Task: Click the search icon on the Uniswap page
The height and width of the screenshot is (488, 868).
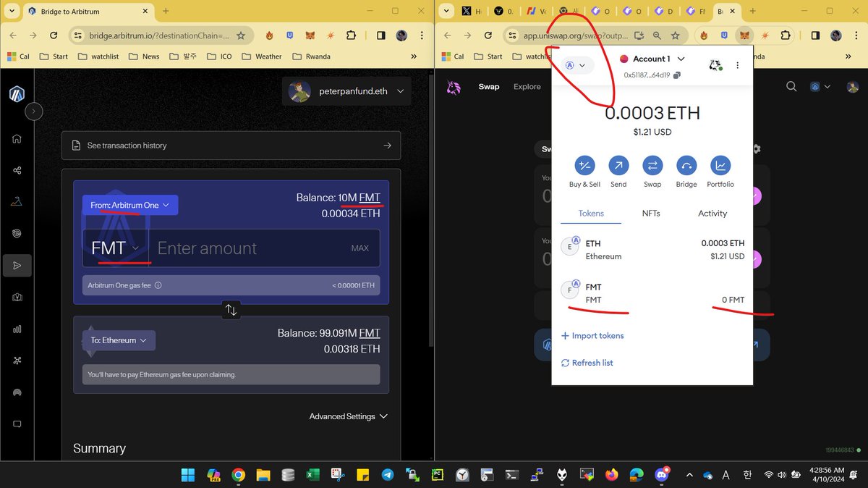Action: 791,87
